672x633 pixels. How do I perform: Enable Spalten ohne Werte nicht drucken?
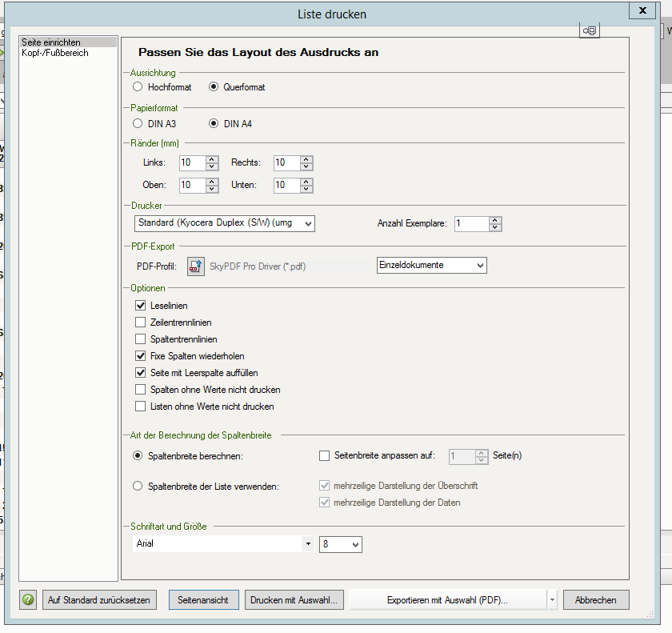[140, 389]
